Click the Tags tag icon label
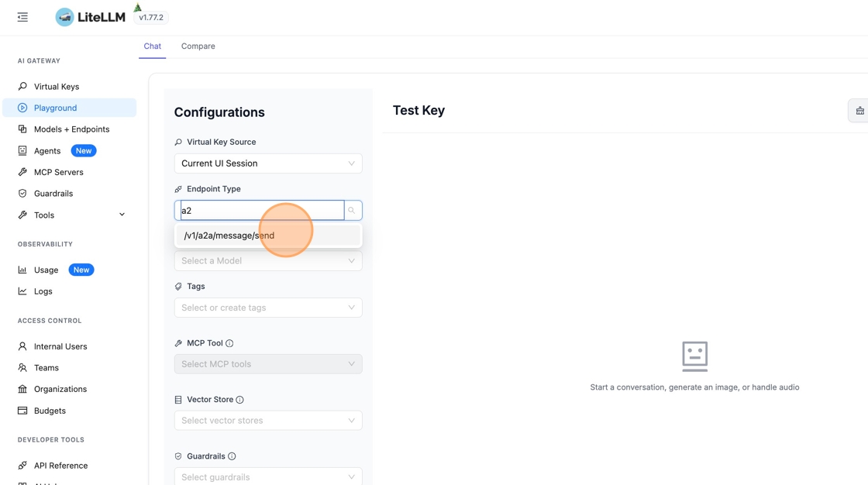Screen dimensions: 868x485 click(x=178, y=286)
